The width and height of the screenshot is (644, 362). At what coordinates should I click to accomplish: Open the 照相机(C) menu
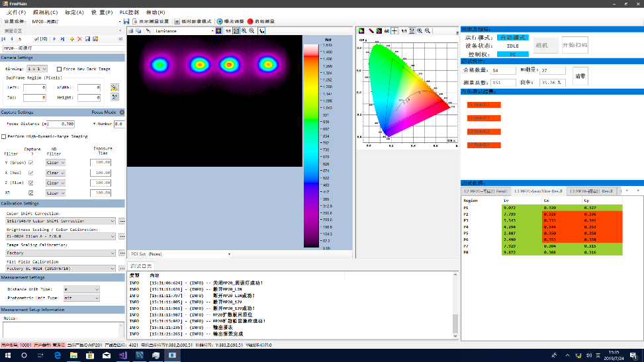tap(45, 13)
